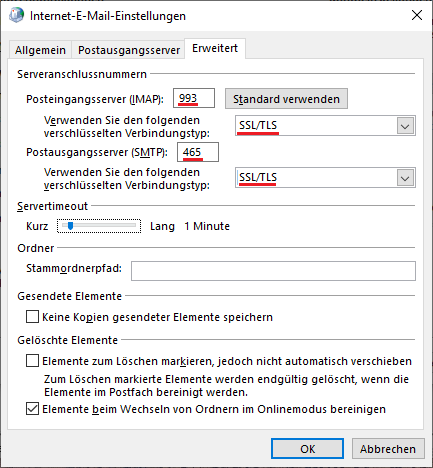Switch to the Allgemein tab
The width and height of the screenshot is (433, 468).
click(40, 50)
